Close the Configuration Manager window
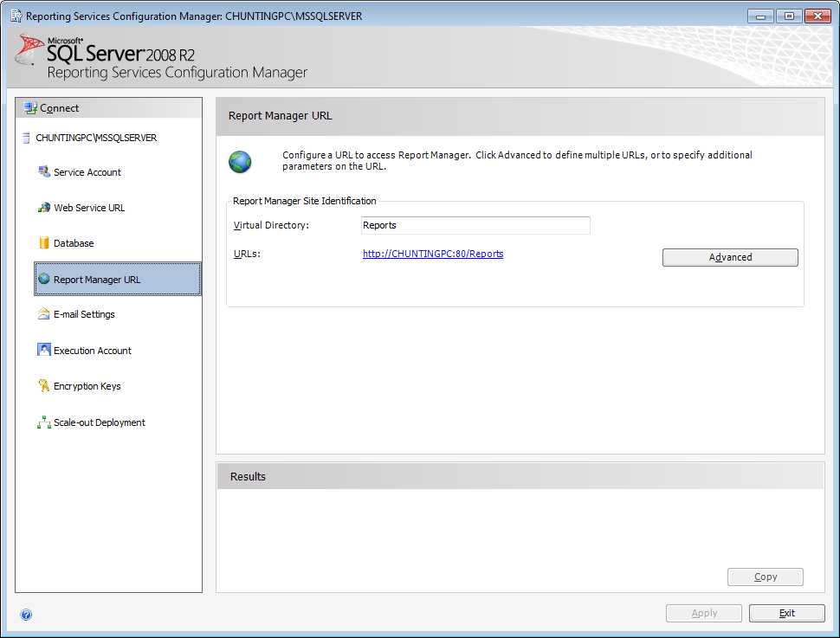840x638 pixels. [x=818, y=16]
